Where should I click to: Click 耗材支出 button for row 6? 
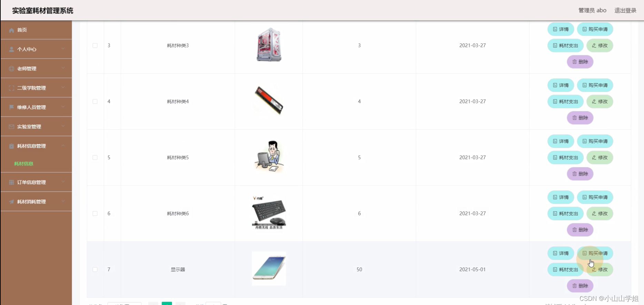click(x=565, y=214)
